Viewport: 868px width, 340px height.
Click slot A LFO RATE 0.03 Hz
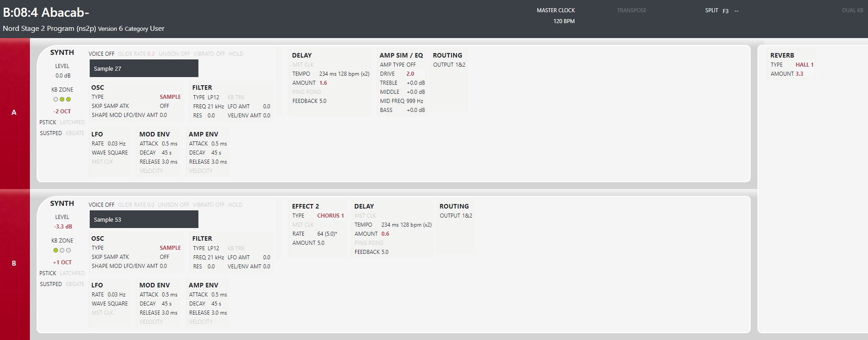116,144
